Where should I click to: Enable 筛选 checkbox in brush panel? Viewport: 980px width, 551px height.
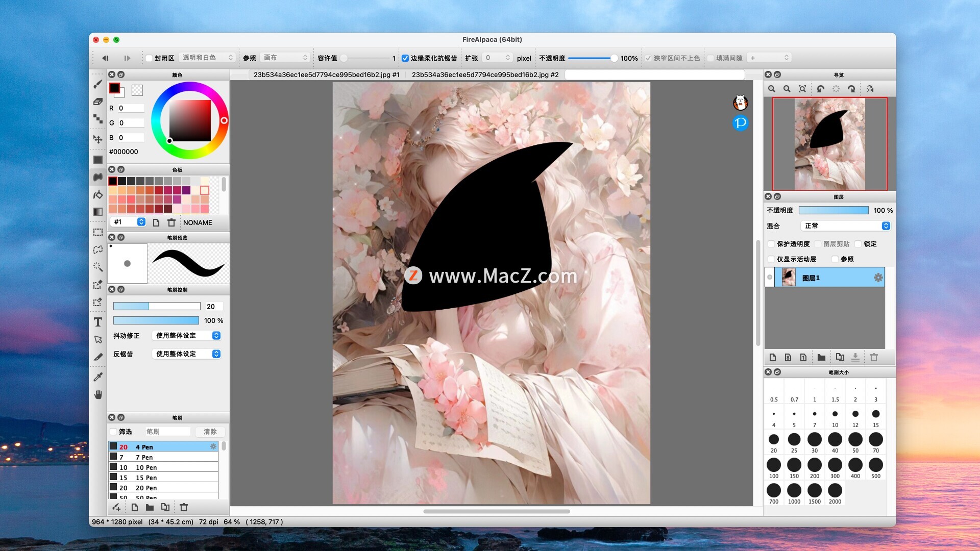[x=113, y=432]
